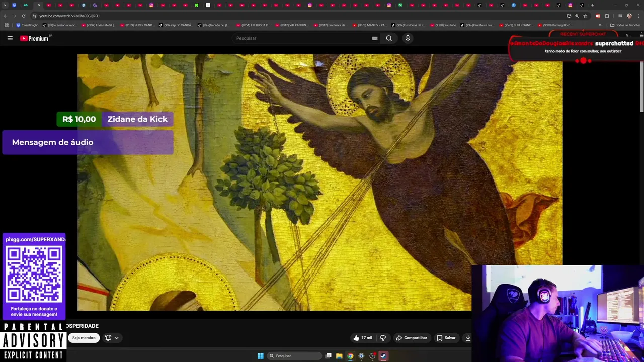This screenshot has width=644, height=362.
Task: Open the (8851) EM BUSCA D bookmark
Action: tap(253, 25)
